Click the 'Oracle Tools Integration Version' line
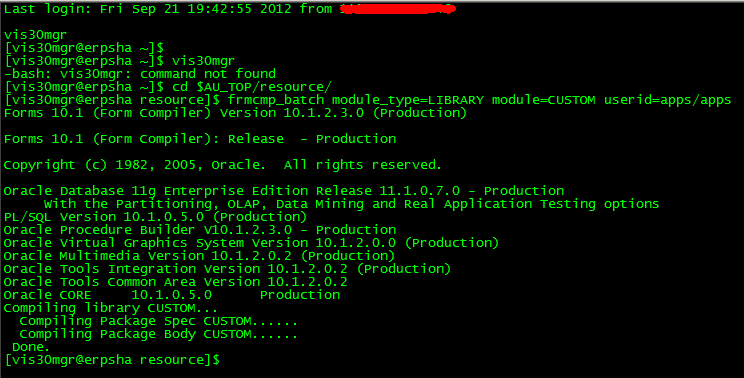Image resolution: width=744 pixels, height=378 pixels. point(227,269)
